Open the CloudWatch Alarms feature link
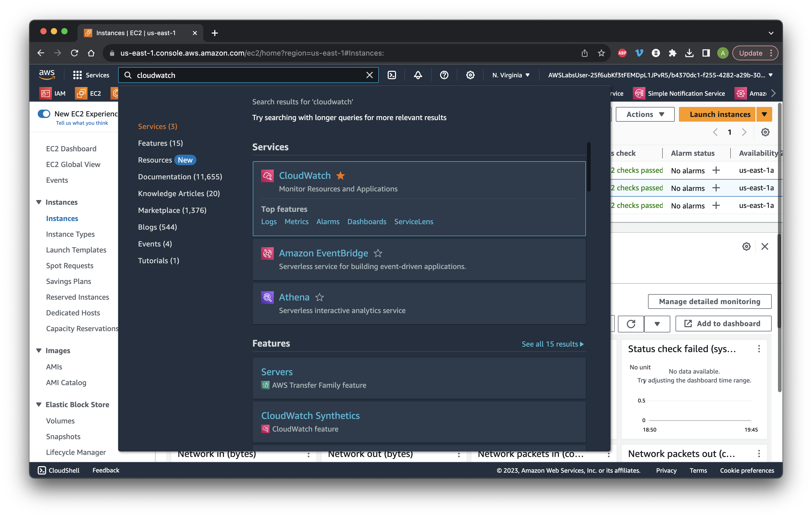 pyautogui.click(x=328, y=221)
